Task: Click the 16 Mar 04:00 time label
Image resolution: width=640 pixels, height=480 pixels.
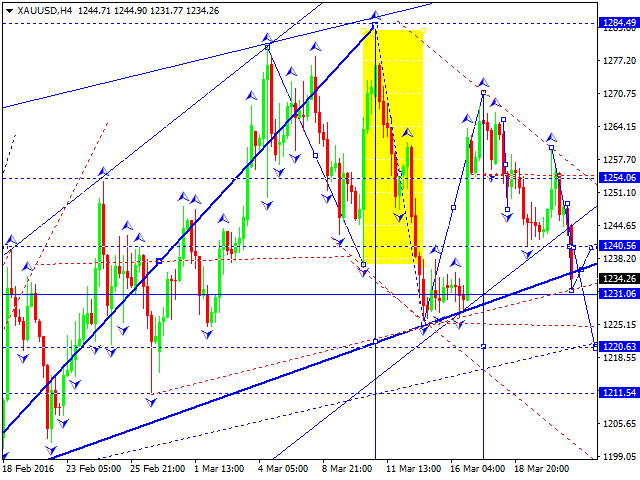Action: tap(477, 468)
